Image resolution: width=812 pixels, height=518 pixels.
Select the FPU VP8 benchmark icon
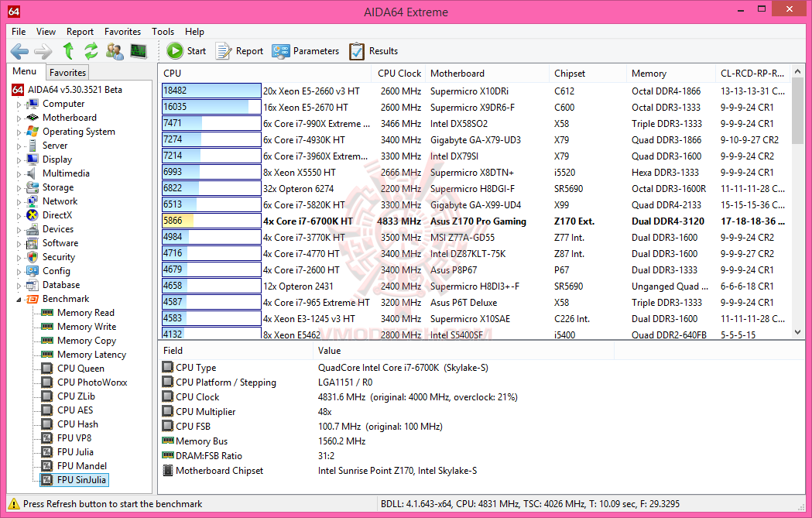47,437
